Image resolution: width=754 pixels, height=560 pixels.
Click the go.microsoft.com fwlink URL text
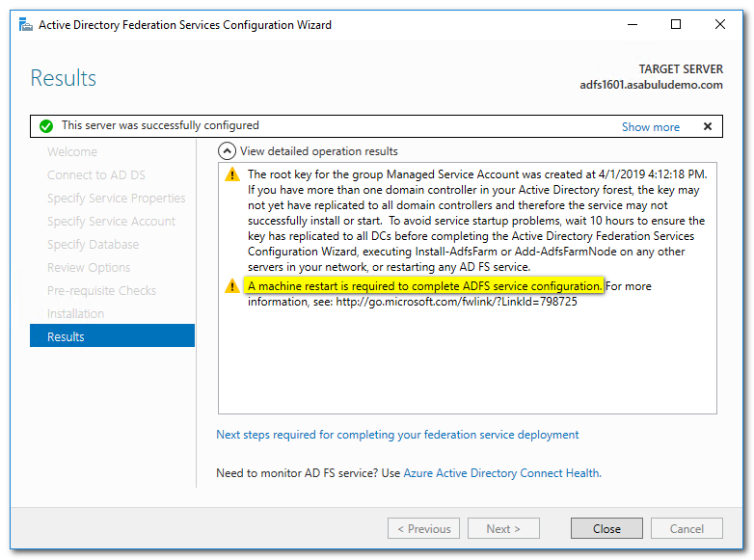pyautogui.click(x=456, y=302)
